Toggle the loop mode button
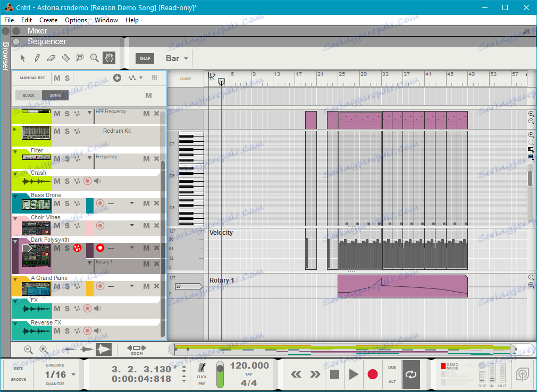This screenshot has height=392, width=537. (x=410, y=374)
